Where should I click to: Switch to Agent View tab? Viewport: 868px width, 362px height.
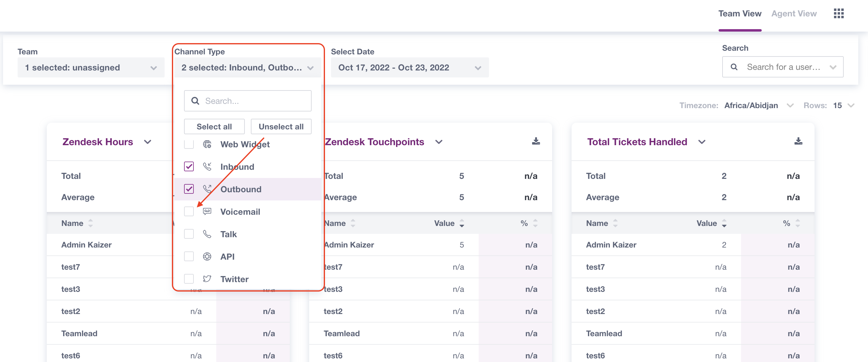point(794,13)
